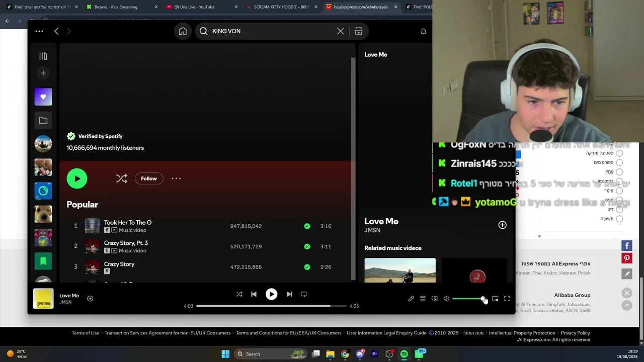The width and height of the screenshot is (644, 362).
Task: Switch to the Browse - Kick Streaming tab
Action: click(122, 7)
